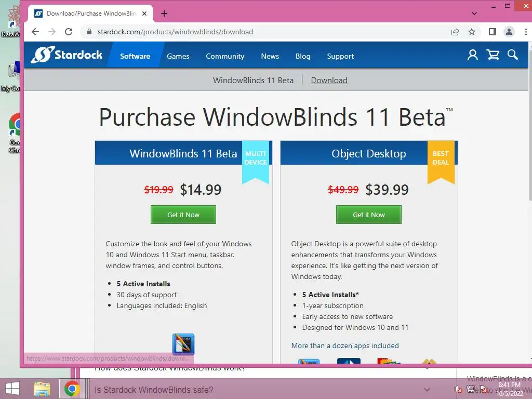Click the struck-through $49.99 price
The width and height of the screenshot is (532, 399).
(343, 189)
